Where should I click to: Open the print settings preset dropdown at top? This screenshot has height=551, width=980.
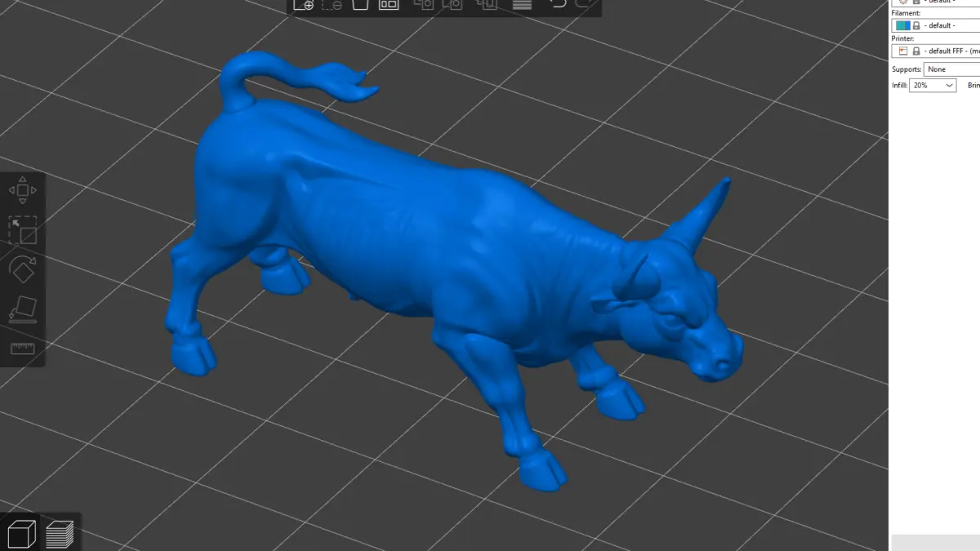coord(936,3)
